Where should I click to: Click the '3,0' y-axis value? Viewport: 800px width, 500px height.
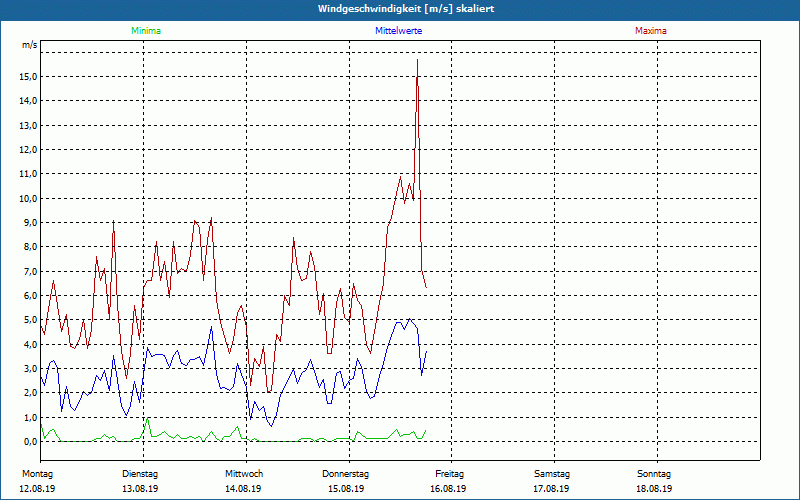(30, 368)
